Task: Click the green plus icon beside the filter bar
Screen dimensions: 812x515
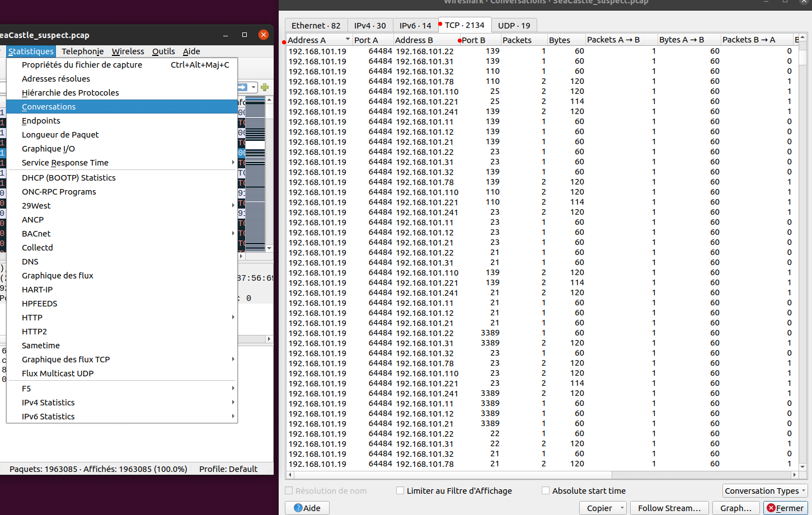Action: pyautogui.click(x=265, y=87)
